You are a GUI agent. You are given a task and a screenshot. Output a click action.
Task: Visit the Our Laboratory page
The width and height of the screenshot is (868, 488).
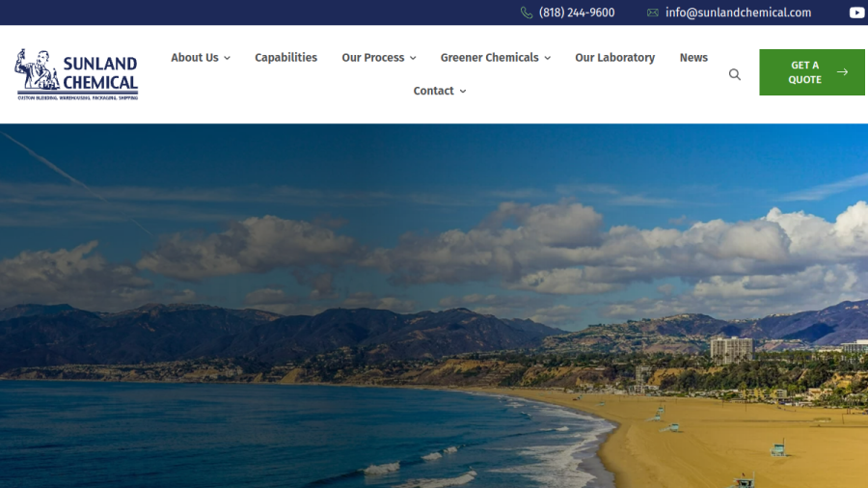pos(614,58)
